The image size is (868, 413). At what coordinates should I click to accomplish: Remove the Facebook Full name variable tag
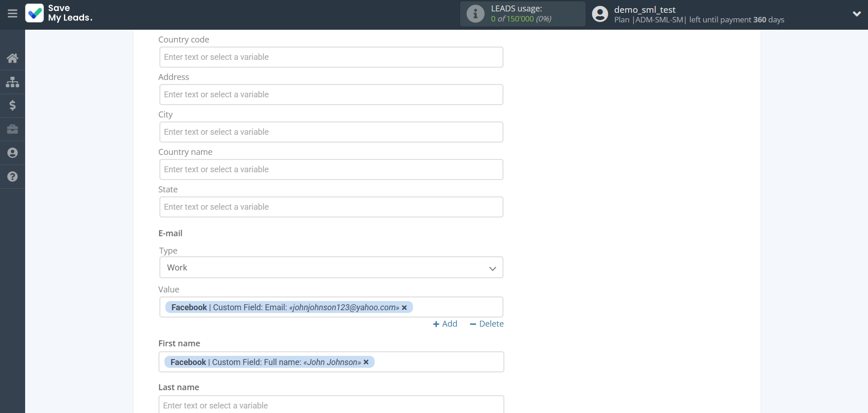pyautogui.click(x=366, y=362)
